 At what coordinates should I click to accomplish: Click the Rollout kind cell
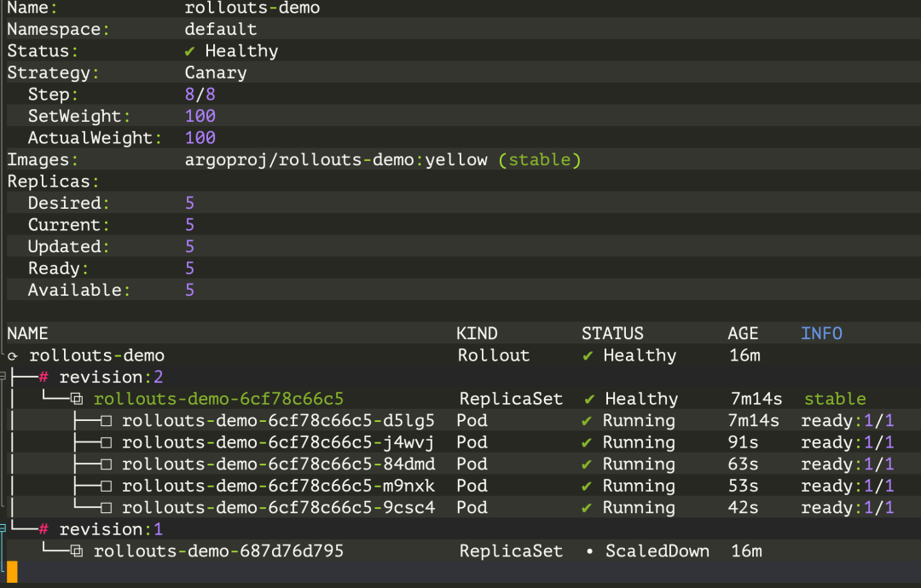tap(494, 355)
